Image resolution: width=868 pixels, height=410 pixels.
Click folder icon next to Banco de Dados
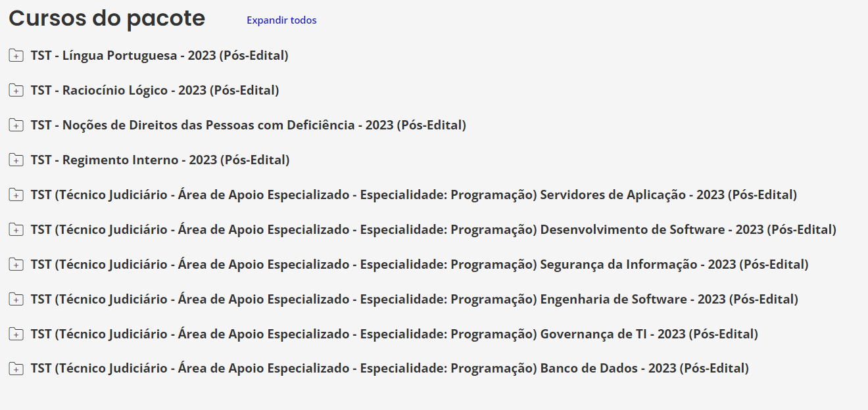point(16,369)
